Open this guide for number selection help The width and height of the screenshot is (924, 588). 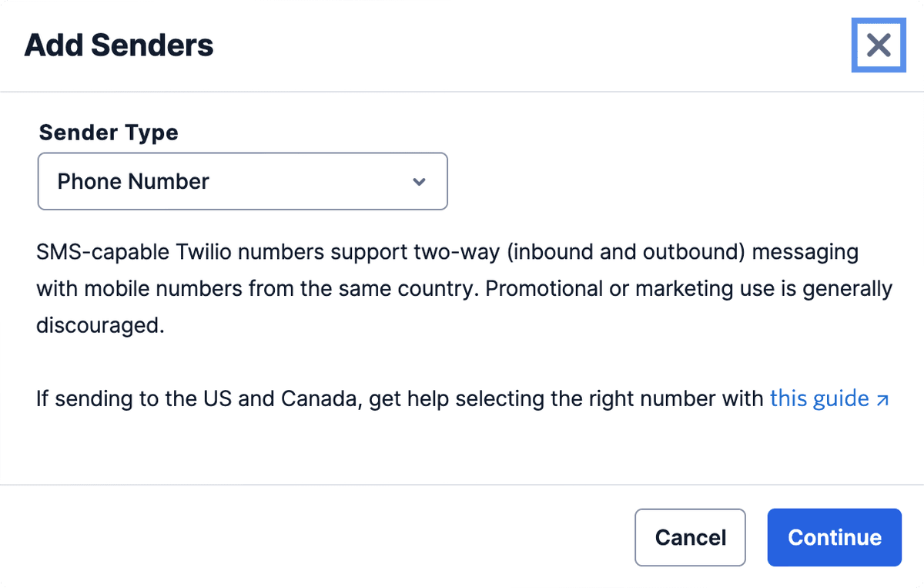coord(818,398)
